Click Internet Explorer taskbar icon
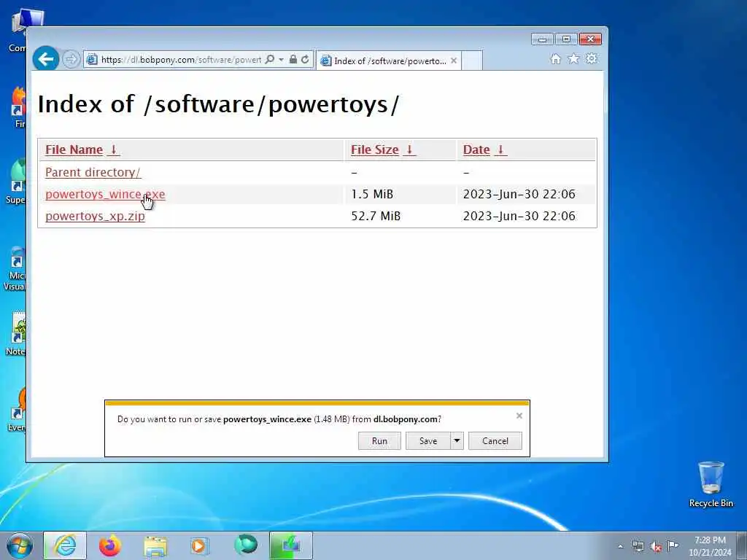This screenshot has height=560, width=747. 65,545
